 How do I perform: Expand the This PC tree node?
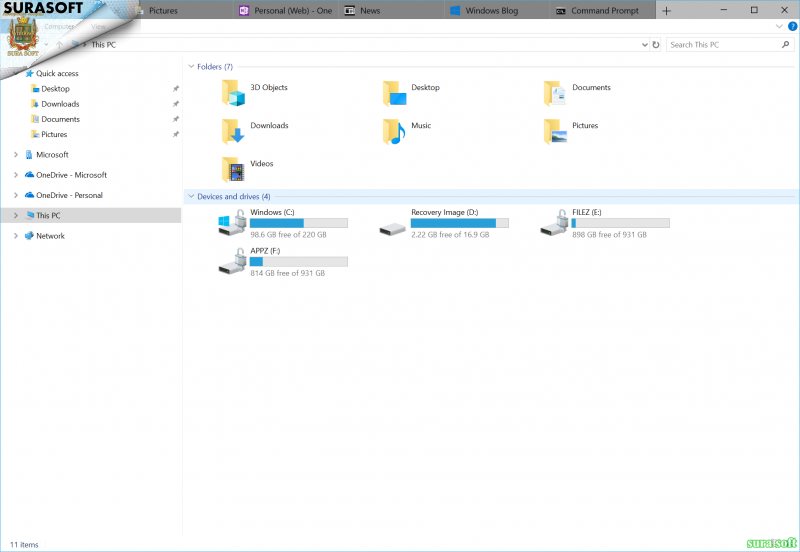(x=16, y=216)
